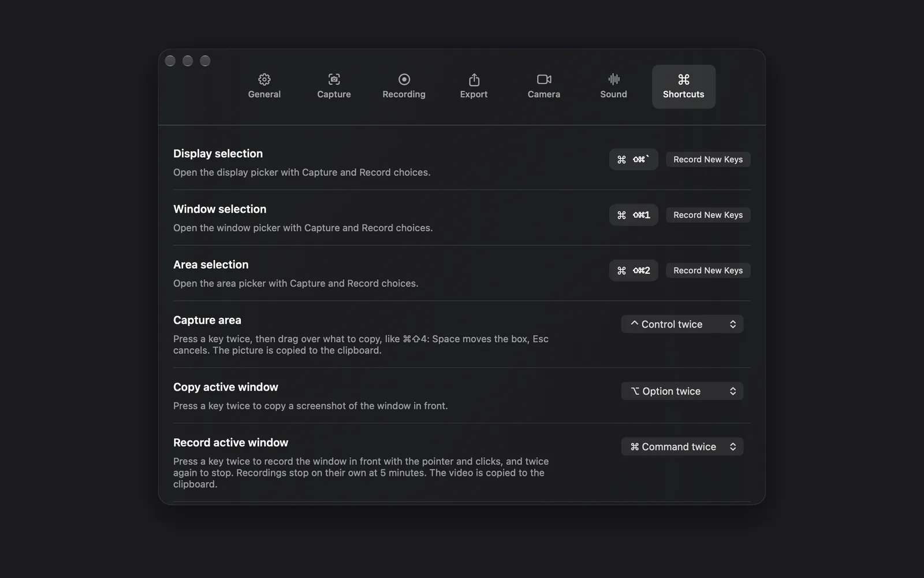Click the Window selection heading
This screenshot has width=924, height=578.
click(x=220, y=209)
